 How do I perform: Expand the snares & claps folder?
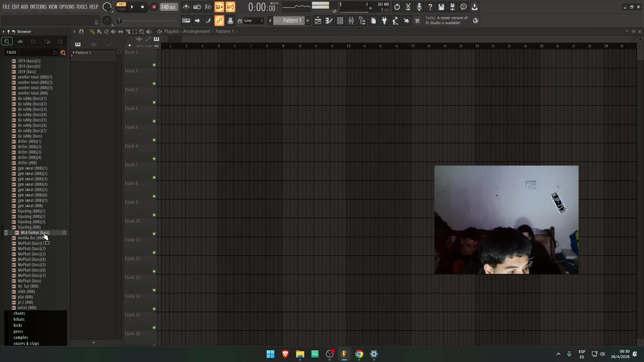tap(26, 343)
